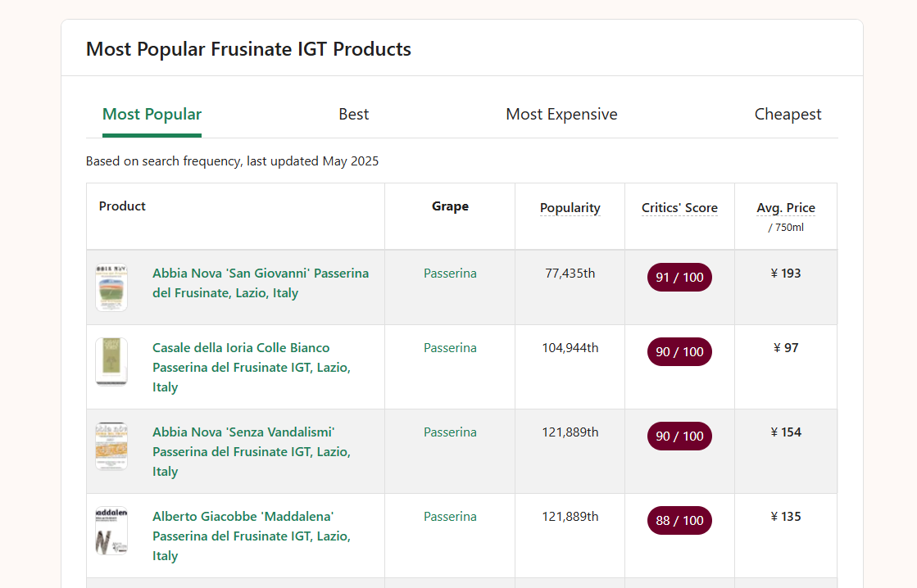
Task: Switch to the Most Popular tab
Action: [152, 115]
